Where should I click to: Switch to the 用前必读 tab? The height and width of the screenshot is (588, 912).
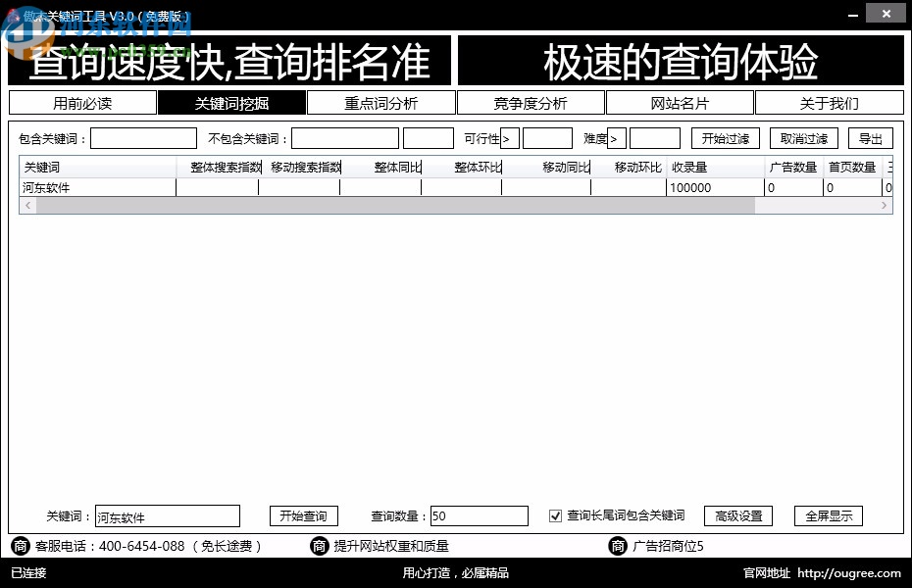[82, 102]
